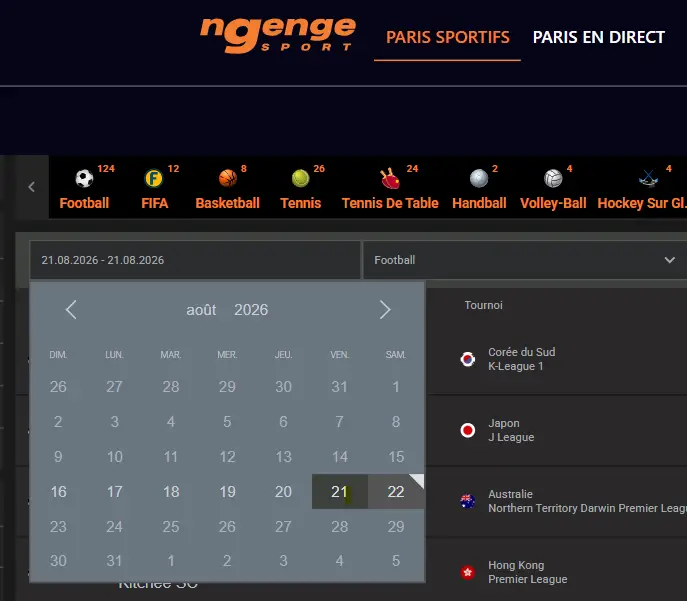Expand the Football sport dropdown
Screen dimensions: 687x601
click(x=525, y=260)
